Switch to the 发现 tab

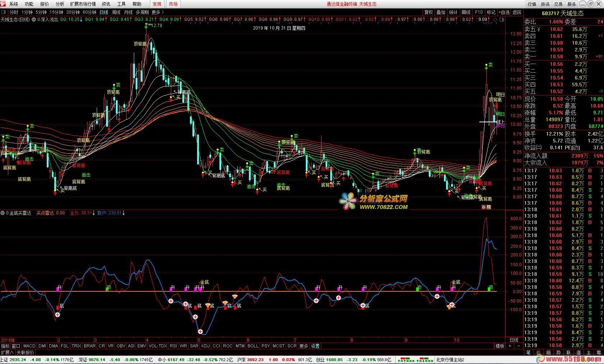[x=157, y=4]
